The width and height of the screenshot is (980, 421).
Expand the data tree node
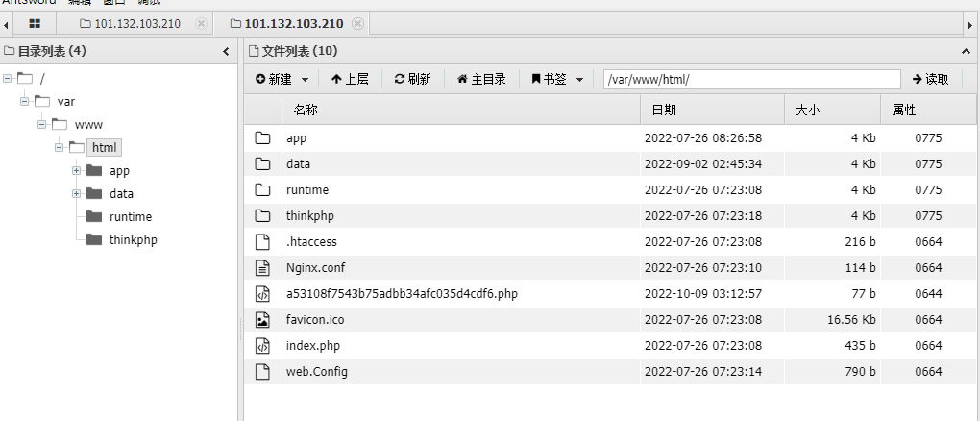pos(76,194)
